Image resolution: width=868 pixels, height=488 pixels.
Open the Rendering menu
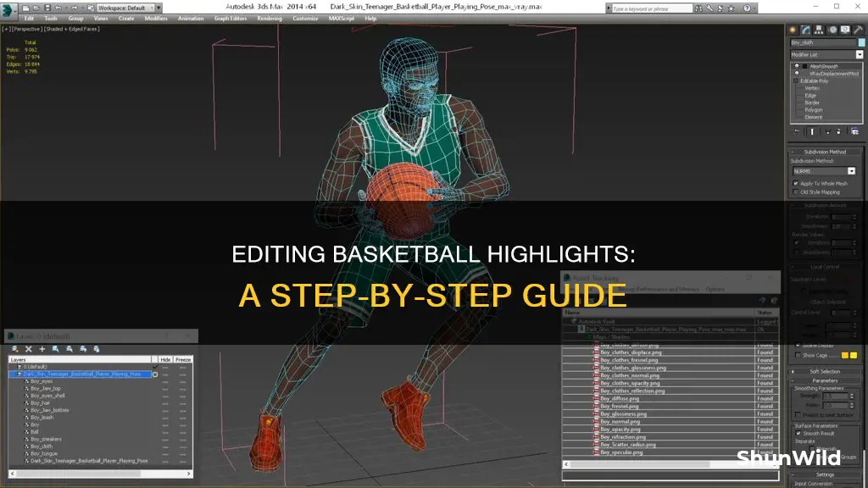click(x=269, y=19)
